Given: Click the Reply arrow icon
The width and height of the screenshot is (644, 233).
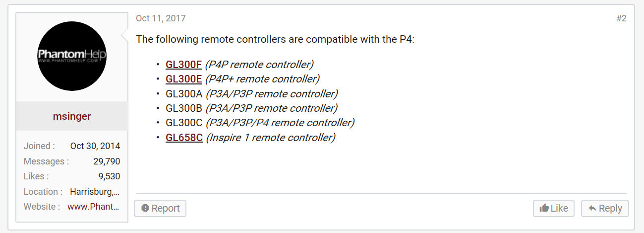Looking at the screenshot, I should point(592,208).
